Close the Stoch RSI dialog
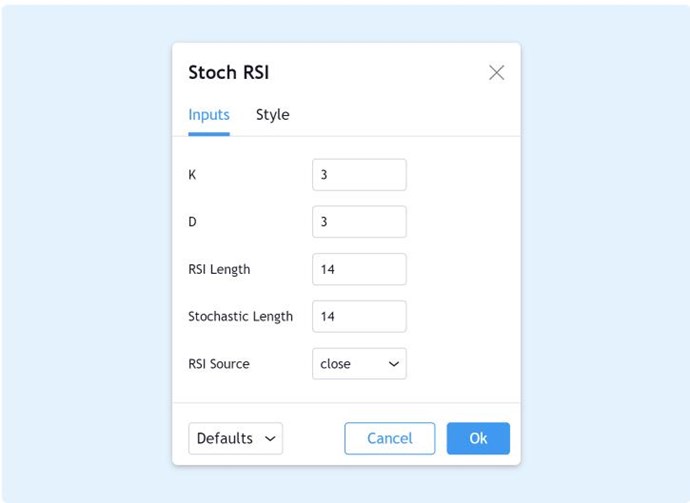Screen dimensions: 690x503 tap(496, 72)
